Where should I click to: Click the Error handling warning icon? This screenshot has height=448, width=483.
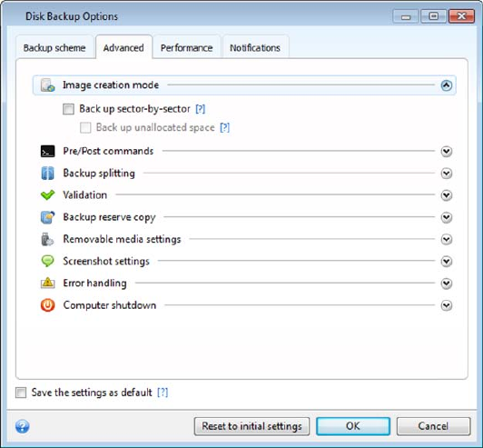(x=48, y=283)
